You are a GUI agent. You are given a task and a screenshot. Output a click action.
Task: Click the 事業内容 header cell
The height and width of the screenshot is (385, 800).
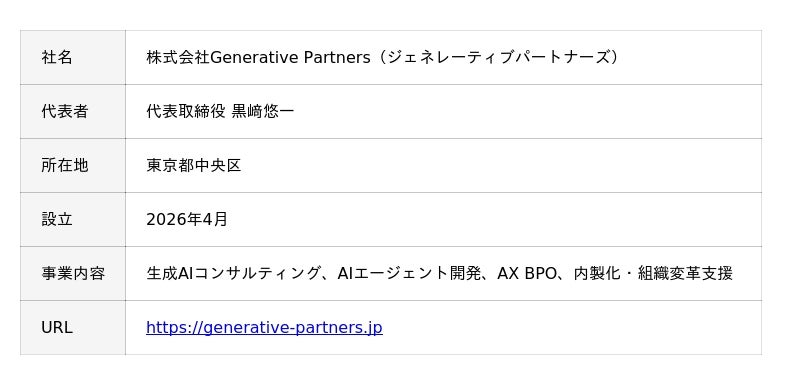(x=73, y=274)
